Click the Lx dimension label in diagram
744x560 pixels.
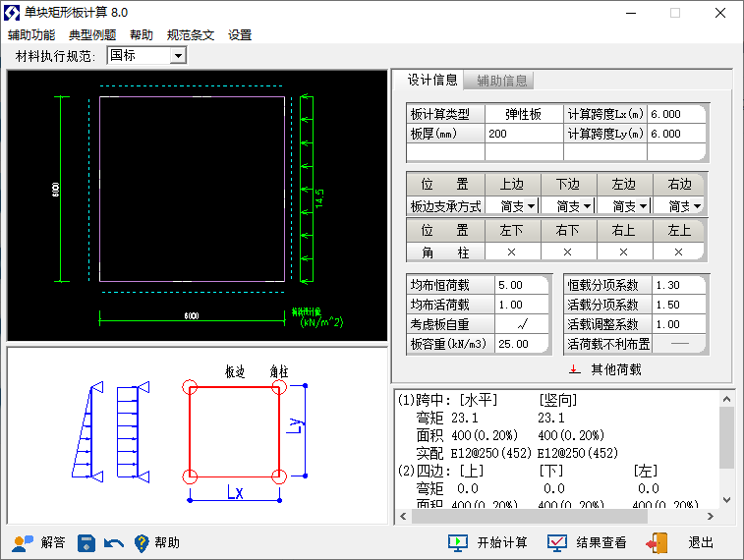pos(235,492)
